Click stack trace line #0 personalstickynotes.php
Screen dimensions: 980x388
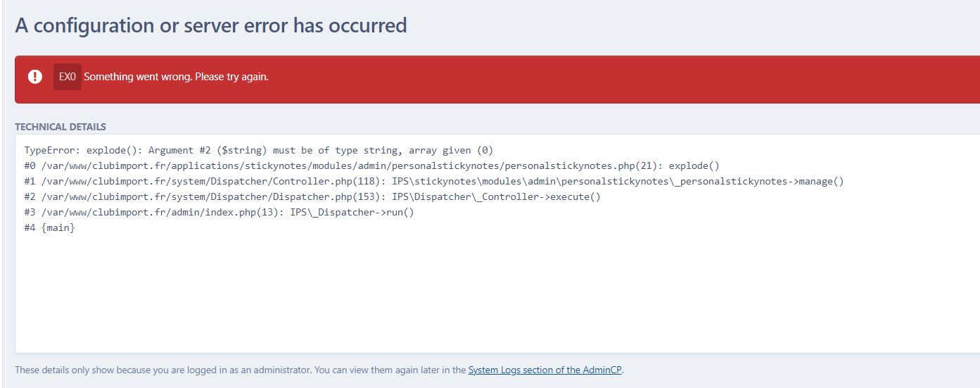372,166
